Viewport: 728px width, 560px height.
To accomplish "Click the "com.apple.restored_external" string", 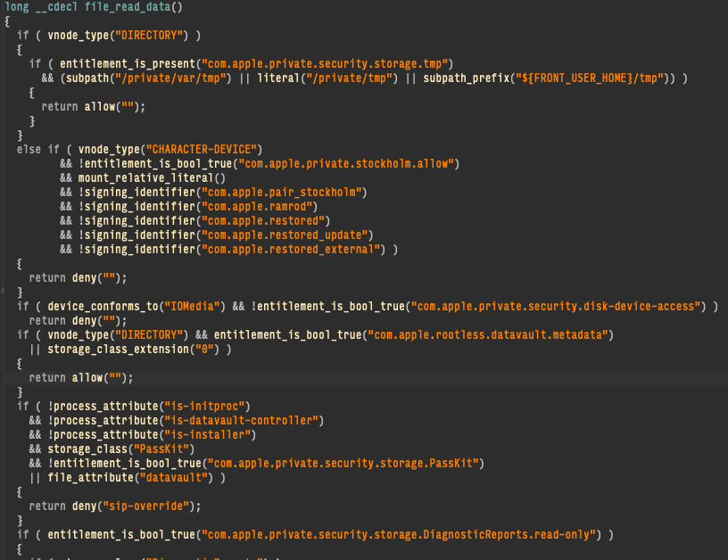I will [291, 250].
